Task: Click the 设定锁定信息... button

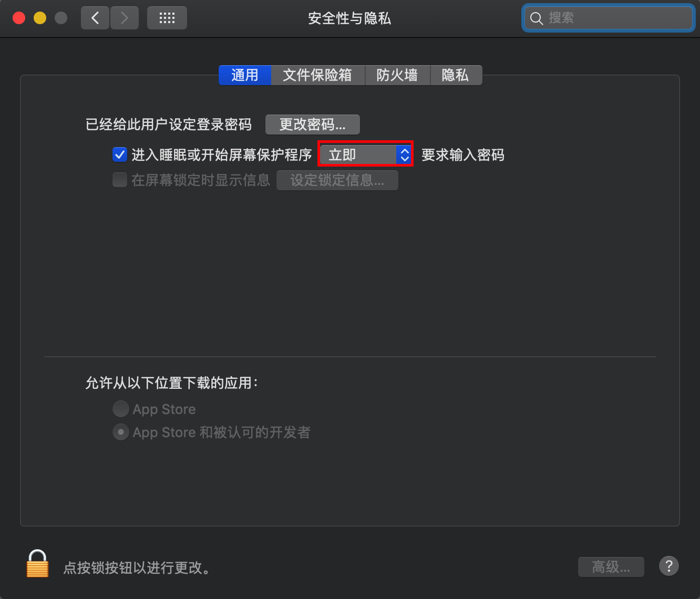Action: [x=337, y=180]
